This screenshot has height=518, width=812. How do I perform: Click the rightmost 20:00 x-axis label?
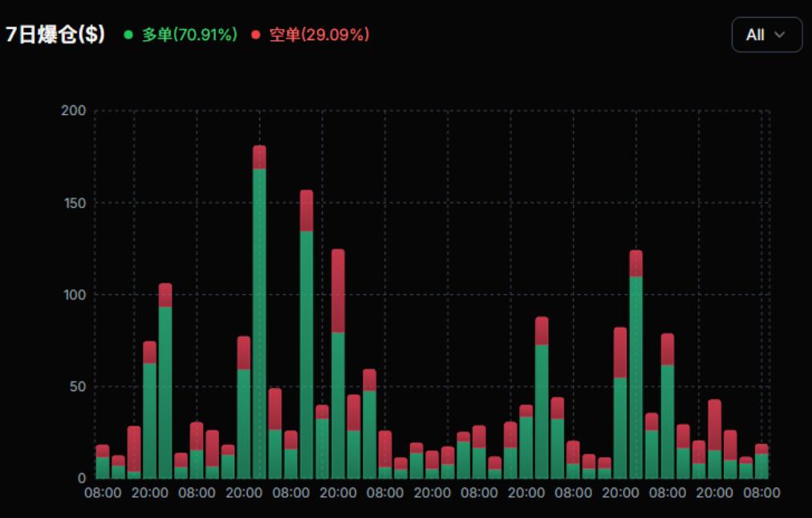point(714,492)
